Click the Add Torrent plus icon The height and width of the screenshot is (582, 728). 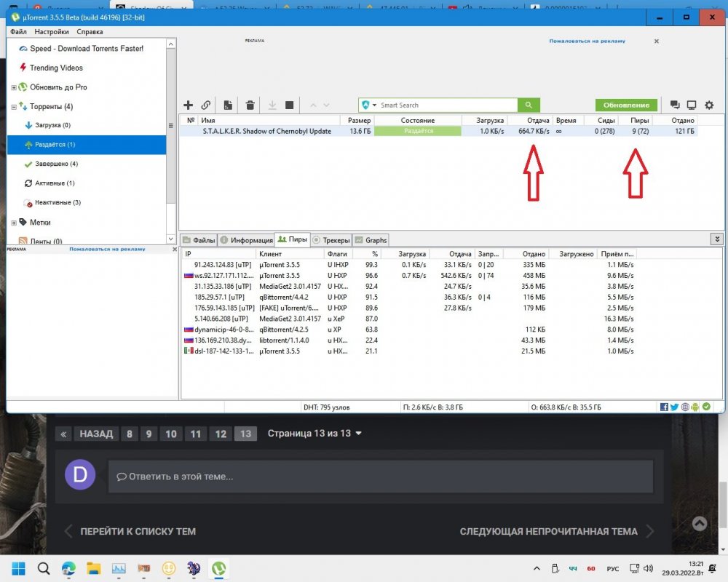pyautogui.click(x=189, y=105)
